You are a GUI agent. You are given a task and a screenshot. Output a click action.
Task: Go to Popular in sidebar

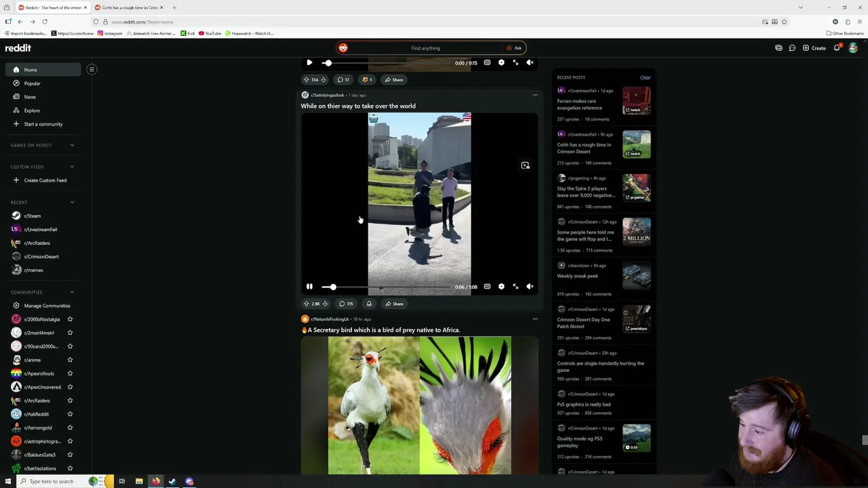[x=43, y=83]
